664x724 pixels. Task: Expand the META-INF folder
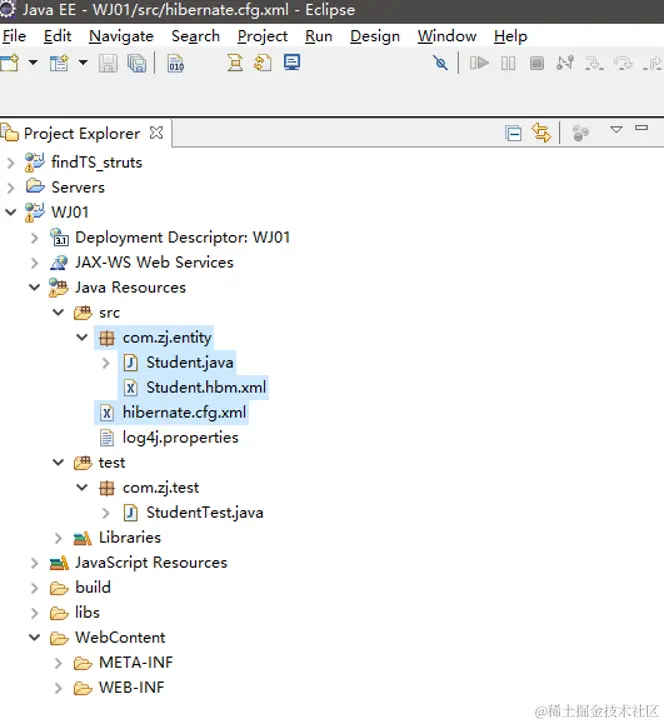(x=58, y=663)
